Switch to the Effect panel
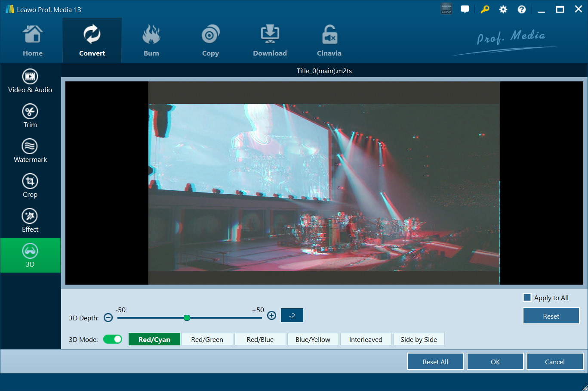 30,220
